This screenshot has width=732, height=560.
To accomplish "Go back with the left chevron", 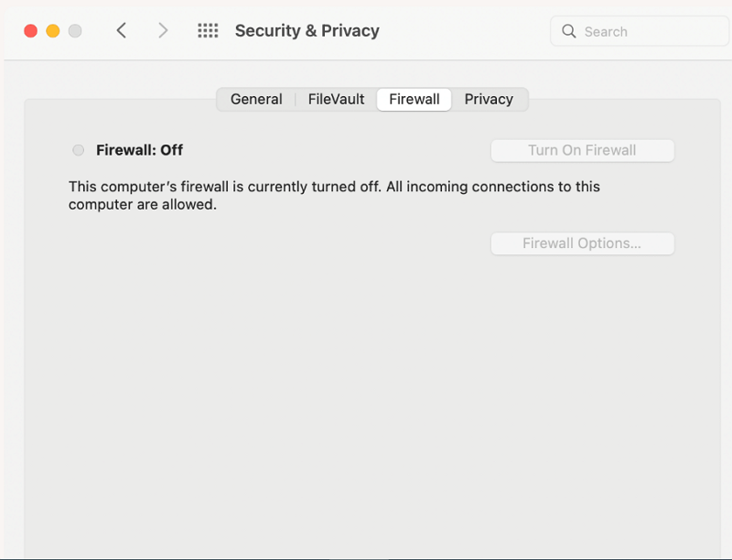I will pos(121,30).
